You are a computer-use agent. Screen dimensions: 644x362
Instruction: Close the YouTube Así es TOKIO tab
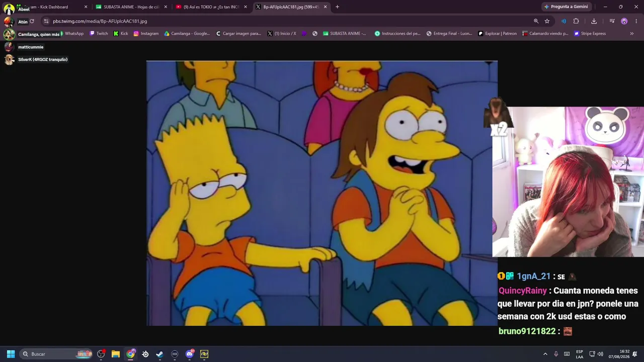click(246, 7)
